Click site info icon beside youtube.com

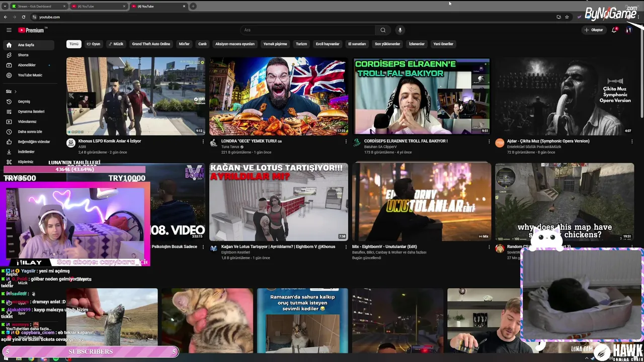tap(34, 17)
